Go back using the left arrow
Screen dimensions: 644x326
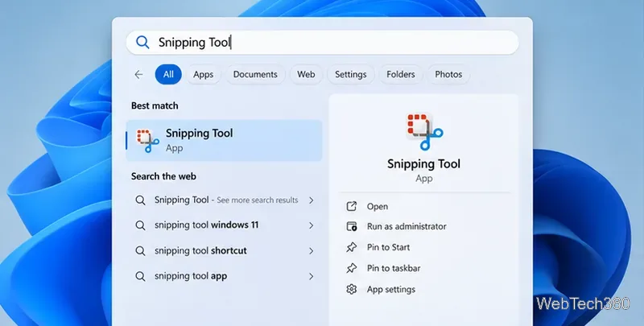point(138,74)
